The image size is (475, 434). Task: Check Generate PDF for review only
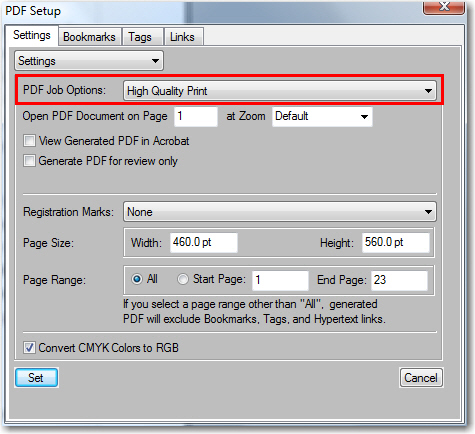pos(29,161)
